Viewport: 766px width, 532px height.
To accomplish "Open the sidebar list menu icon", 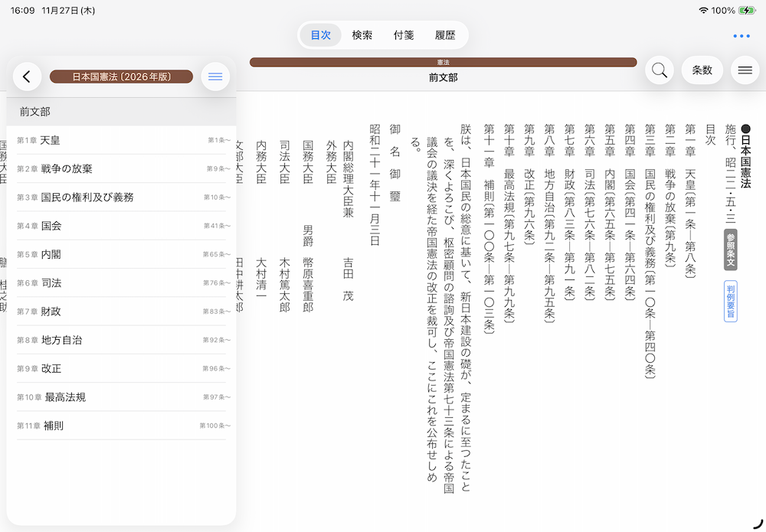I will [215, 77].
